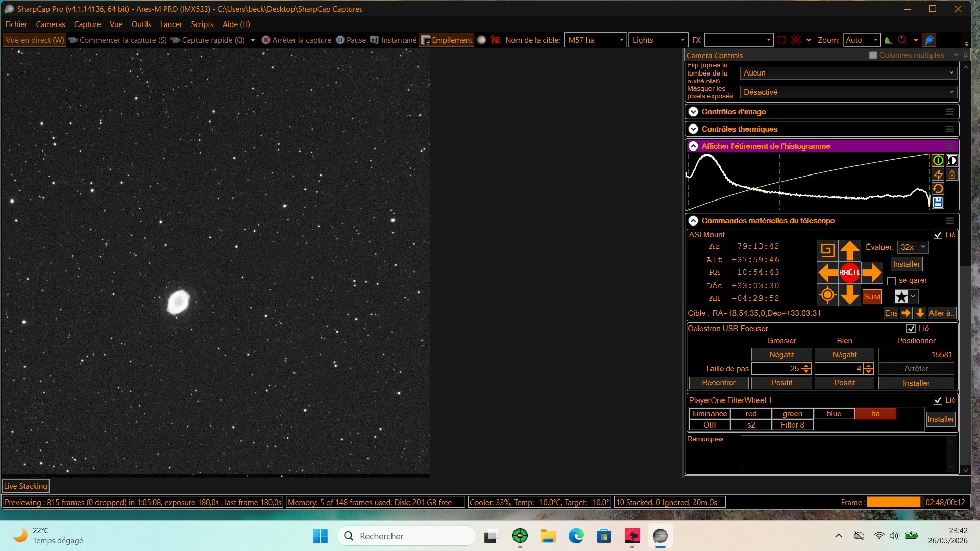Click the mount slew left arrow
Viewport: 980px width, 551px height.
tap(827, 272)
